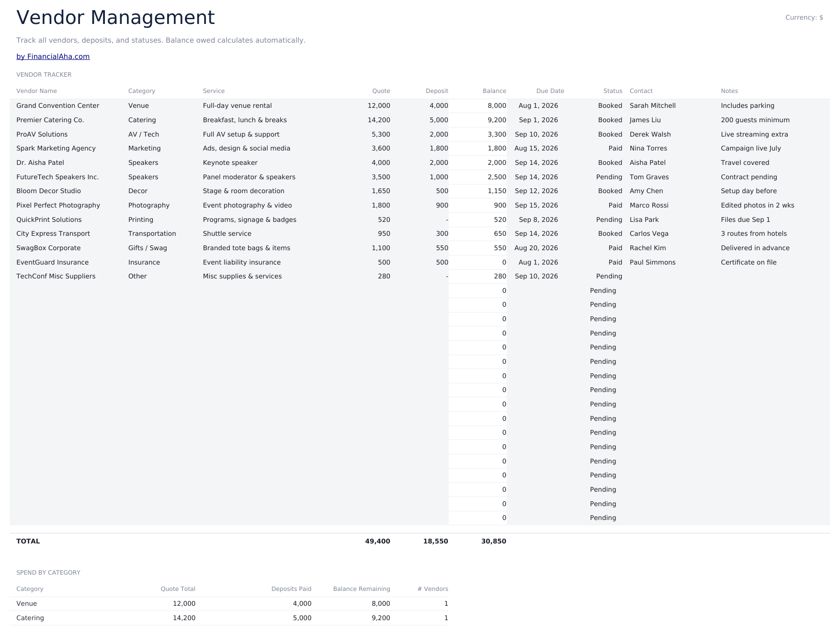Click the 49,400 total quote value

[x=377, y=542]
